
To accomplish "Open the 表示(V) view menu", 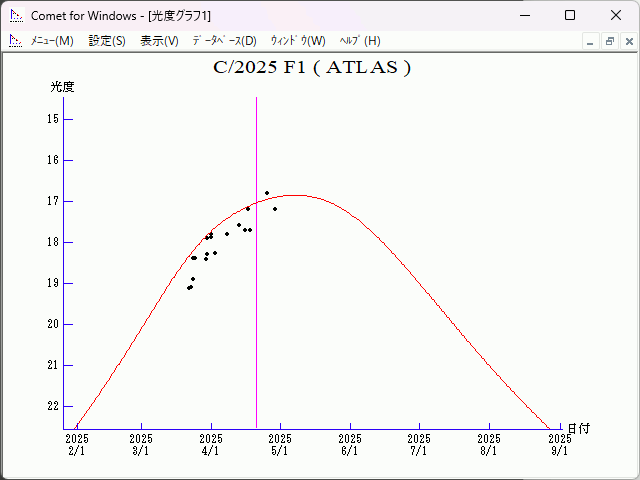I will 159,41.
